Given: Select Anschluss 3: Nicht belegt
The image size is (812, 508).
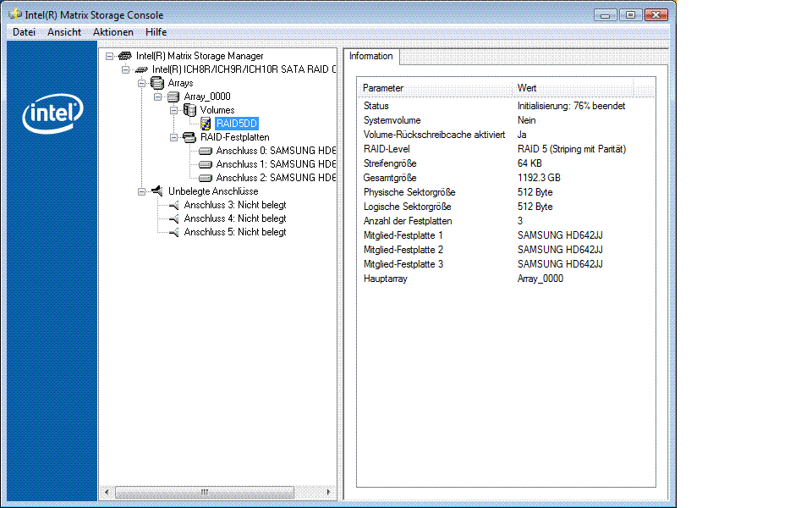Looking at the screenshot, I should 235,205.
